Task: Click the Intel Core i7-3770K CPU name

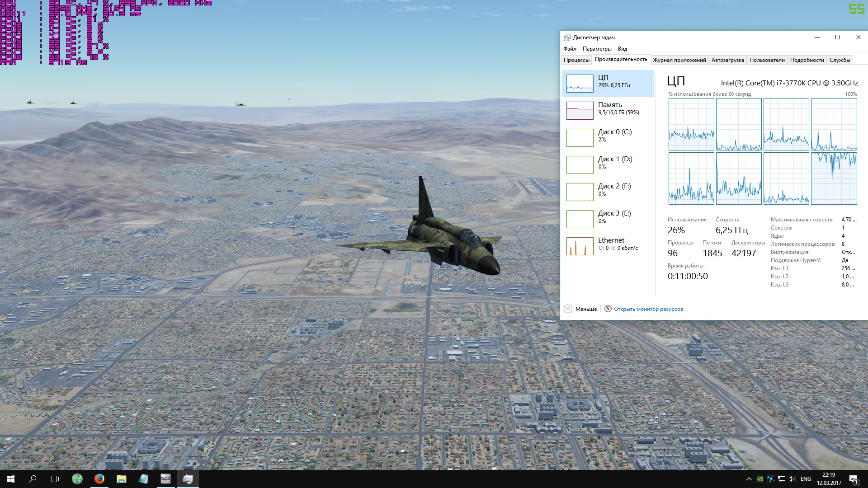Action: tap(789, 83)
